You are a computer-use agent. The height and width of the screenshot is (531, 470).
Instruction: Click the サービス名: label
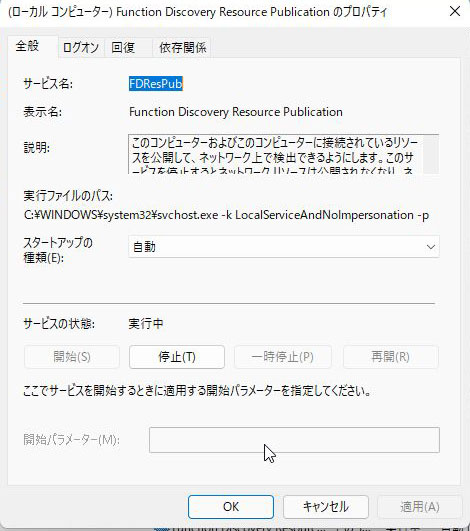point(48,83)
